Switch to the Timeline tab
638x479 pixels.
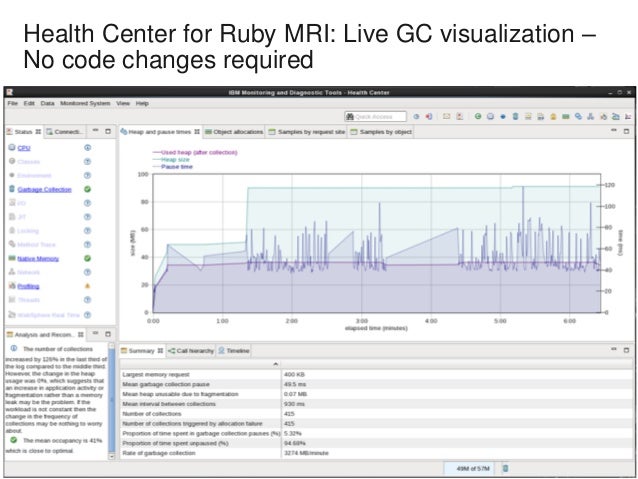[x=234, y=351]
